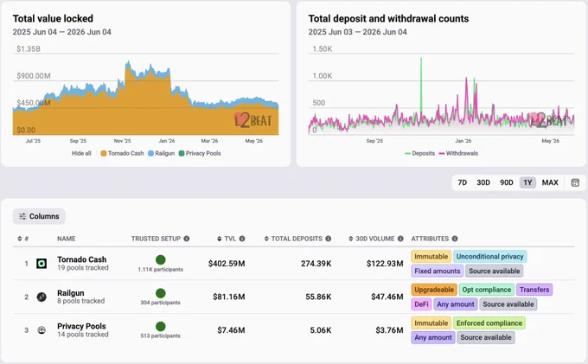The height and width of the screenshot is (364, 588).
Task: Sort table by TVL column
Action: coord(227,239)
